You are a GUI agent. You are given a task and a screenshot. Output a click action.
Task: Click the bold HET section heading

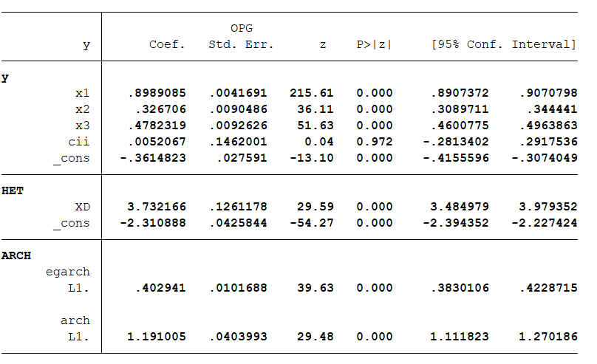(x=13, y=190)
